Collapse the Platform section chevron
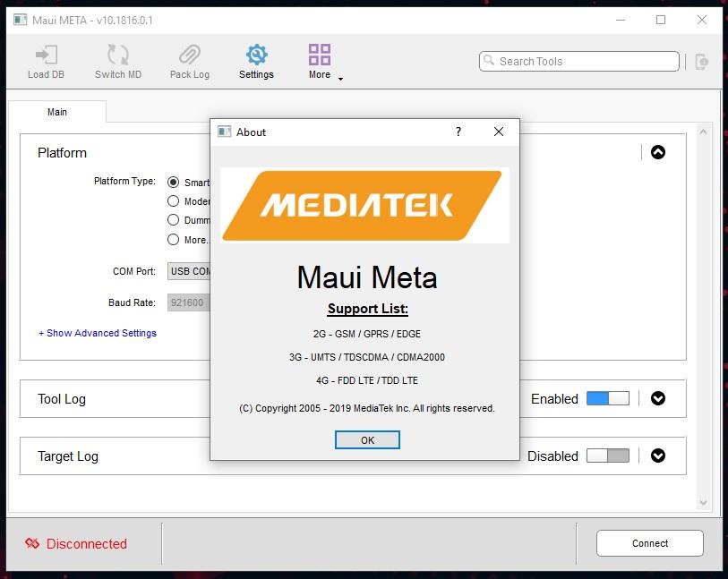The width and height of the screenshot is (728, 579). [x=658, y=153]
